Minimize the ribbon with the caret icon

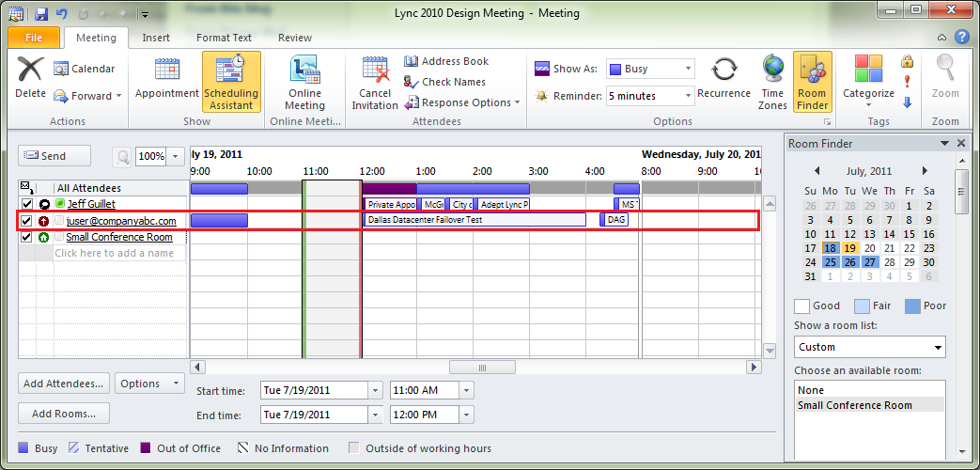[941, 39]
